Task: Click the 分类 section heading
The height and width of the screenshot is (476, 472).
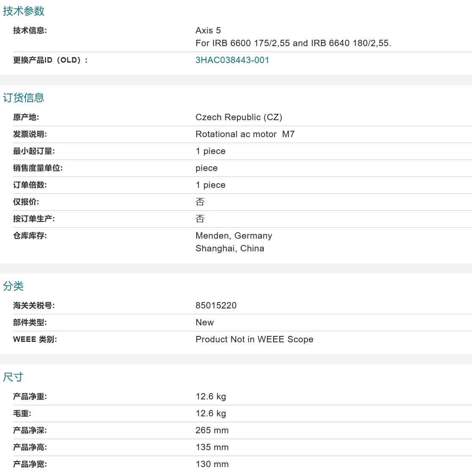Action: tap(14, 286)
